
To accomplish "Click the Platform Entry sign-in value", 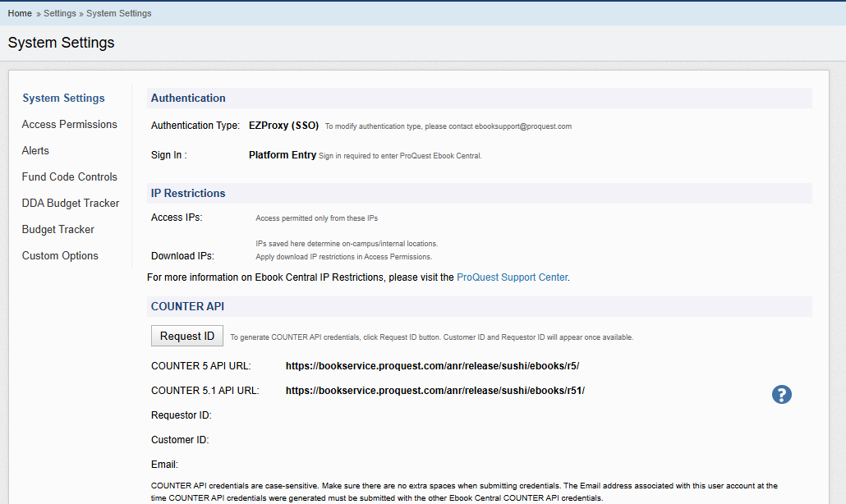I will (x=283, y=155).
